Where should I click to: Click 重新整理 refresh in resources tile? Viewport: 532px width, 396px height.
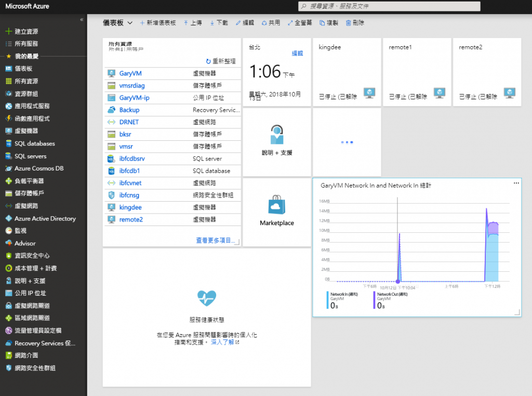[220, 61]
